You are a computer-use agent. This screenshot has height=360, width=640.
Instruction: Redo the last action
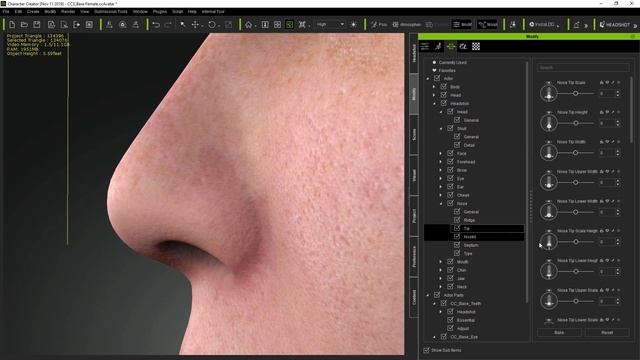[168, 24]
